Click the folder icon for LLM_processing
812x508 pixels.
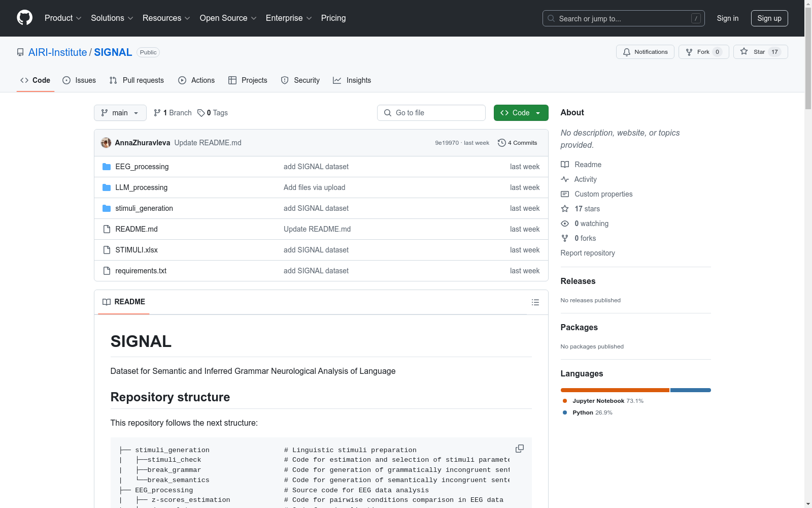[107, 187]
